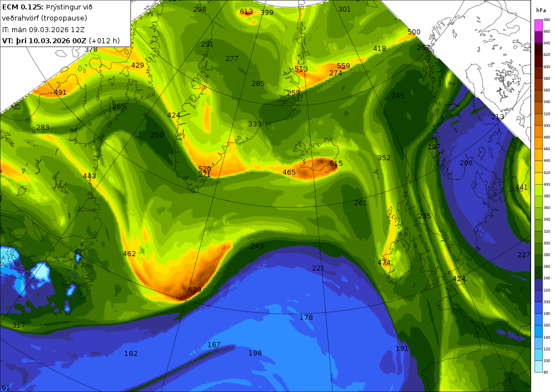Click the '(+012 h)' forecast offset
The height and width of the screenshot is (392, 555).
pyautogui.click(x=104, y=40)
